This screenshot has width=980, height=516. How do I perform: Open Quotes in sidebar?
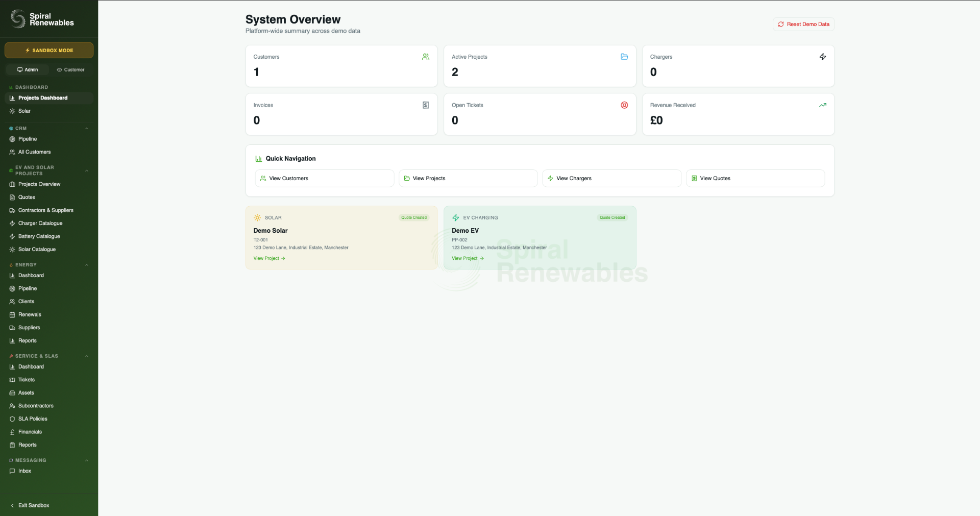[x=49, y=198]
